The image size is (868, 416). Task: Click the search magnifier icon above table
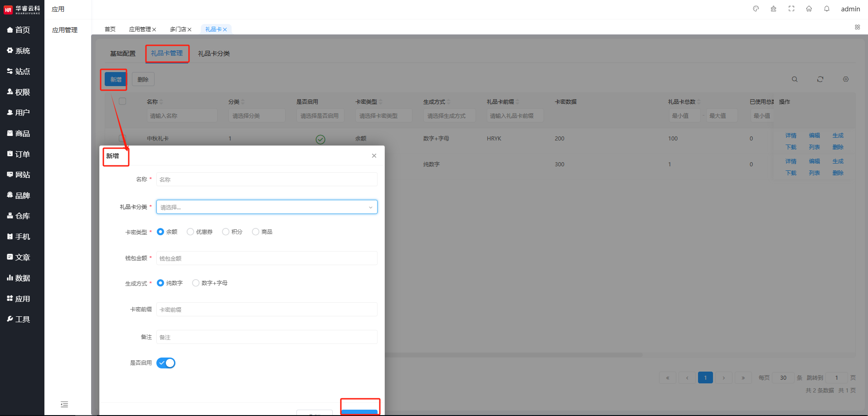[795, 79]
